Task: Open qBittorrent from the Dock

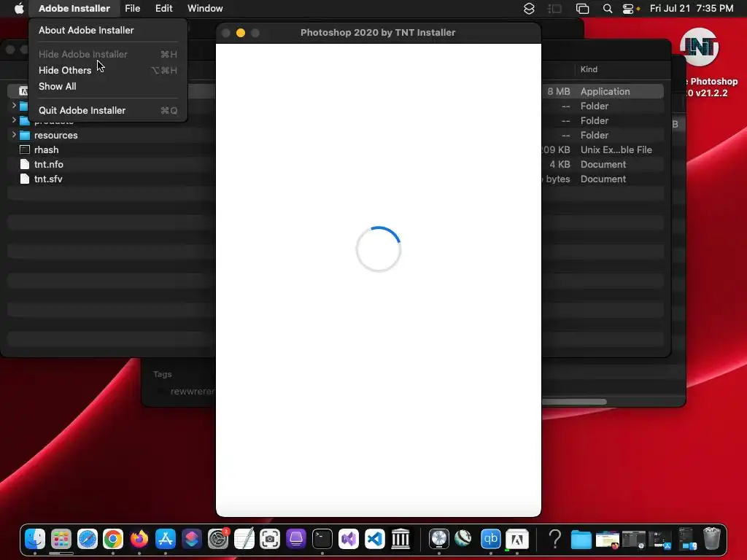Action: 491,539
